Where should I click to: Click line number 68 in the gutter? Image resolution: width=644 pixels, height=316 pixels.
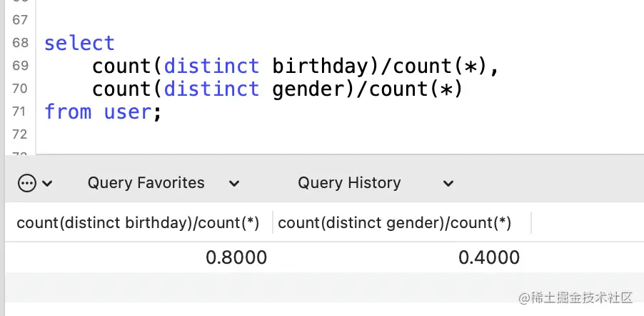(20, 43)
